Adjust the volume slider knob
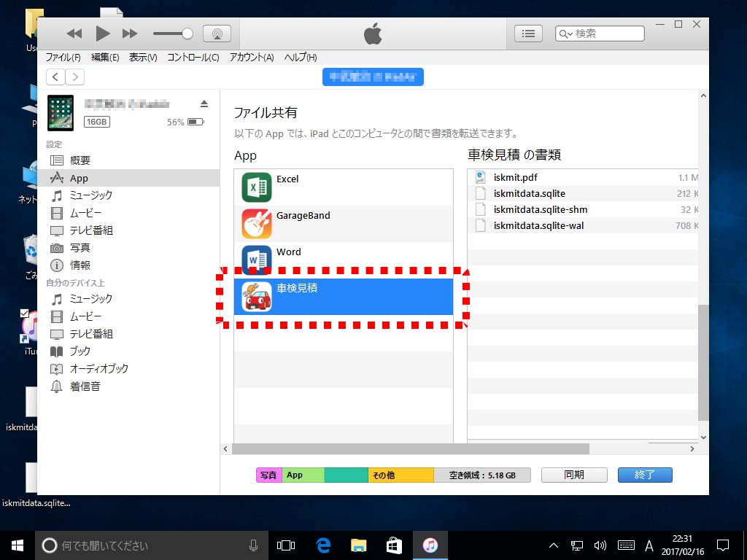This screenshot has height=560, width=747. (x=187, y=34)
